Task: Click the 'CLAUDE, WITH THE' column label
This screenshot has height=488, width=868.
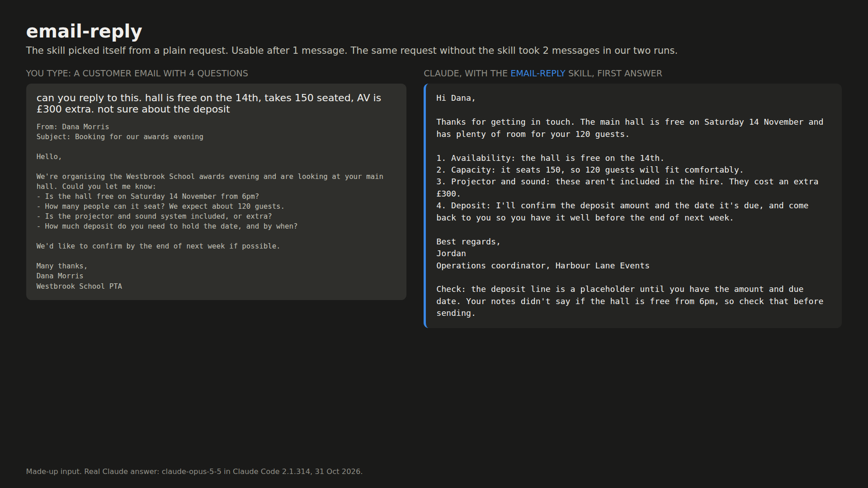Action: coord(542,73)
